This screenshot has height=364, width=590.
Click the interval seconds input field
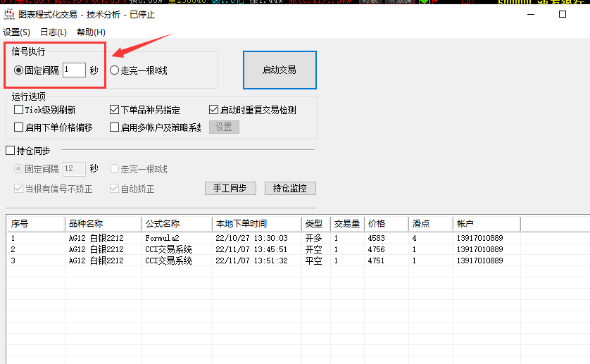tap(74, 70)
